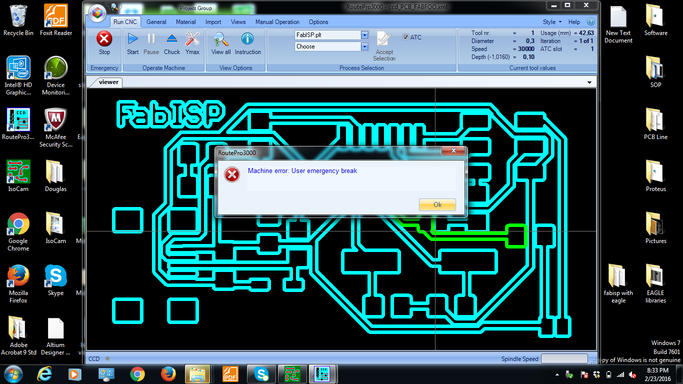Open the Software folder
Screen dimensions: 683x384
pos(656,20)
